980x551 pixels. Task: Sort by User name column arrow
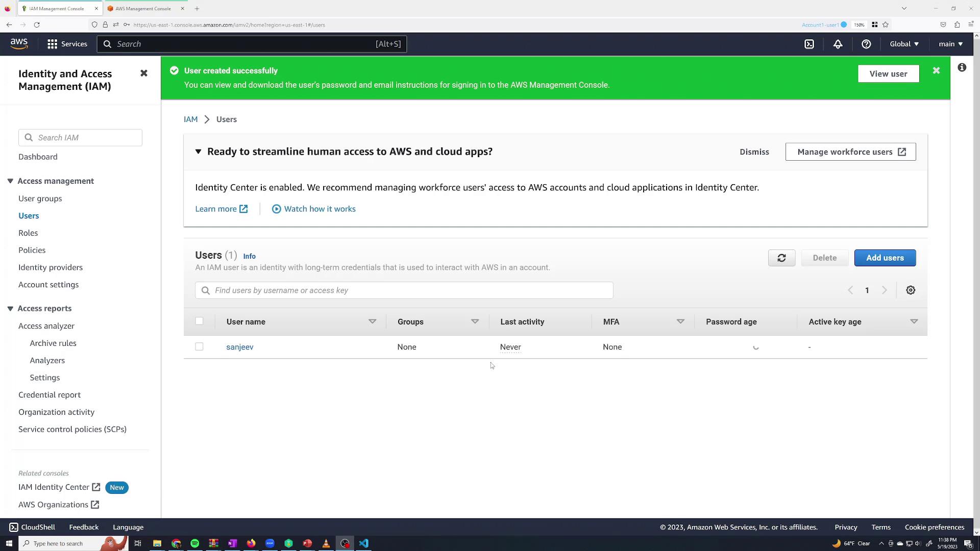pos(372,322)
